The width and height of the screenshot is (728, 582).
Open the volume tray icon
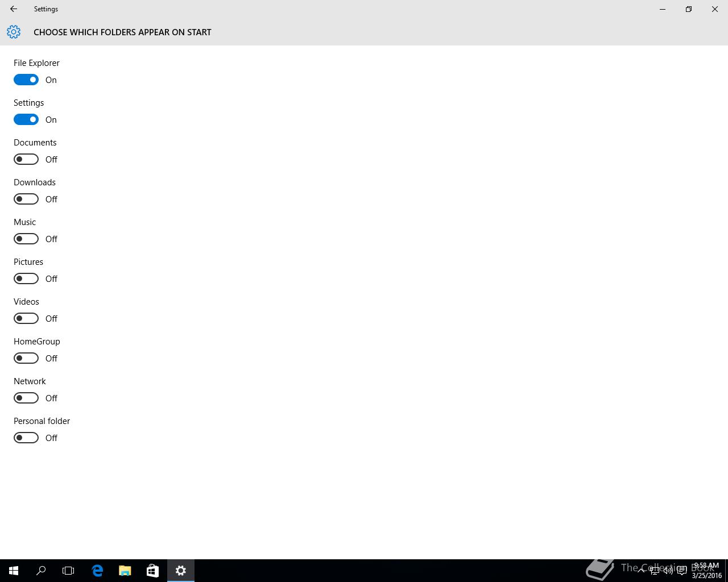pyautogui.click(x=668, y=571)
